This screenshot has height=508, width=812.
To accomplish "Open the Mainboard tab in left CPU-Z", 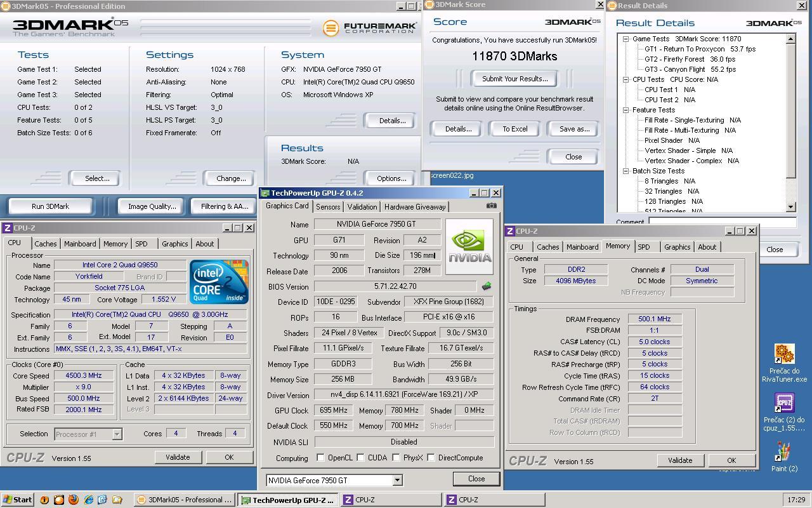I will pyautogui.click(x=80, y=244).
